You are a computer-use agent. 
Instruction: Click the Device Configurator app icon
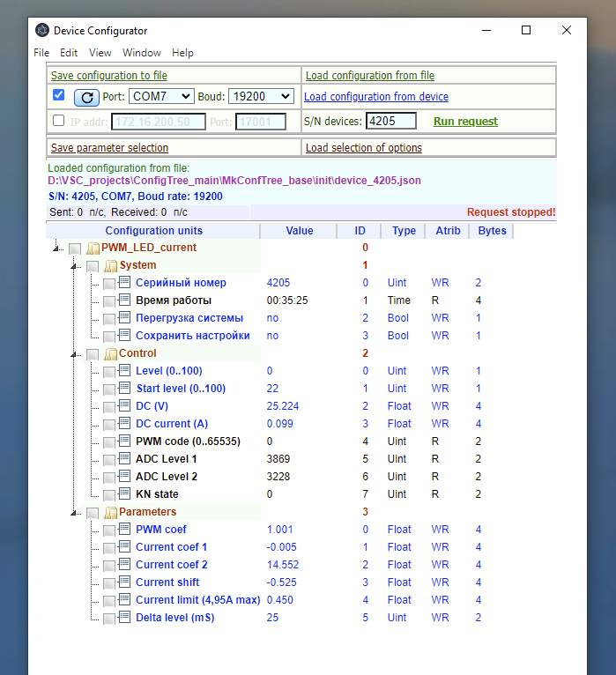42,30
